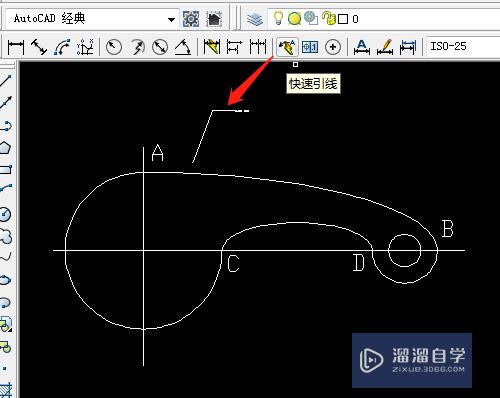The image size is (500, 398).
Task: Select the Angular dimension tool
Action: 183,47
